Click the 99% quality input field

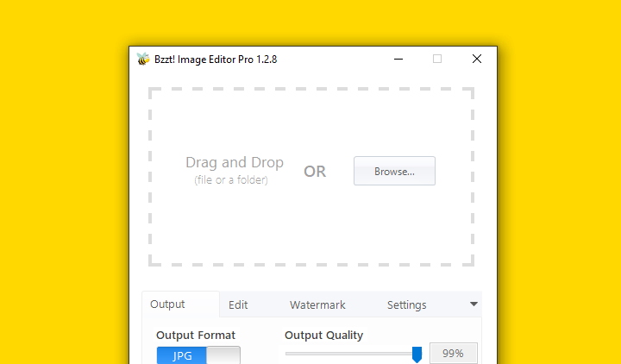(x=454, y=354)
